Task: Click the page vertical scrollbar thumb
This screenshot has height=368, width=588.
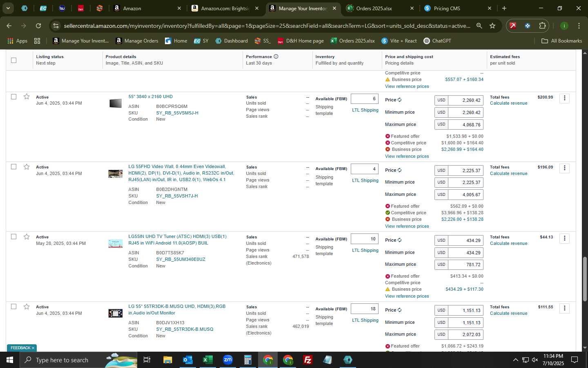Action: point(585,279)
